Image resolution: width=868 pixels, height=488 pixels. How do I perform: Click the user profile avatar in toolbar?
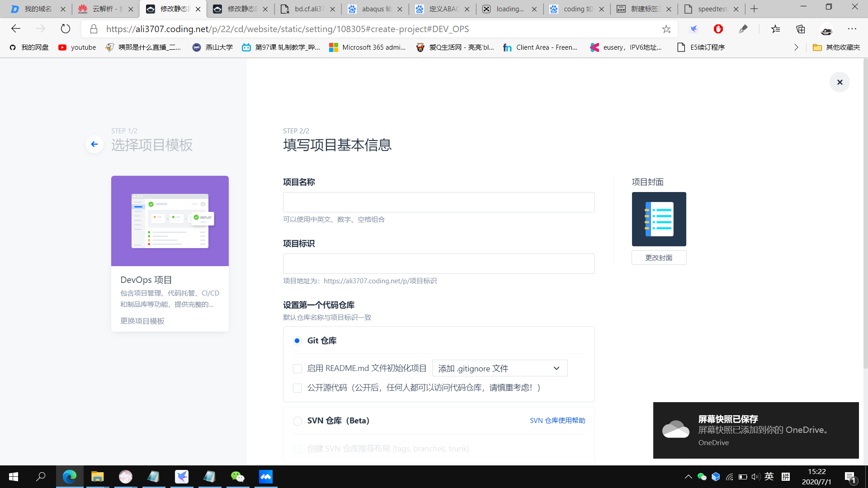point(826,30)
